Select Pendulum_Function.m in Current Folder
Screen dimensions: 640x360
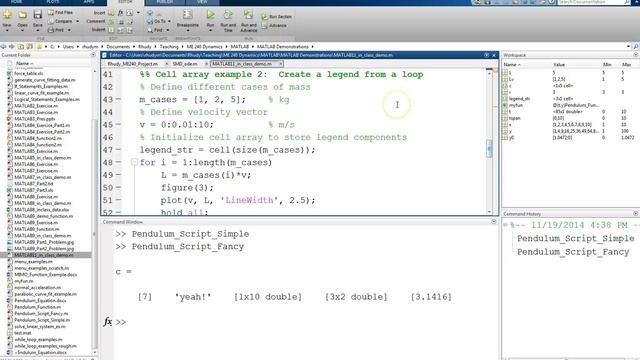[37, 307]
